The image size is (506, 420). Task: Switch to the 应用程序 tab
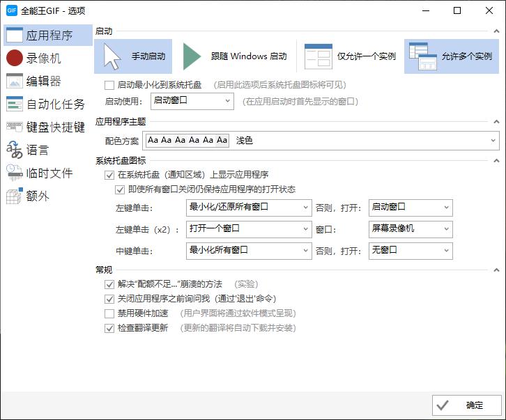[x=47, y=36]
